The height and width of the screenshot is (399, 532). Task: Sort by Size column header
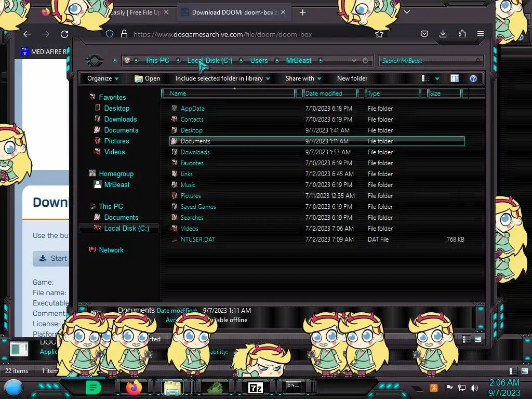click(x=444, y=94)
